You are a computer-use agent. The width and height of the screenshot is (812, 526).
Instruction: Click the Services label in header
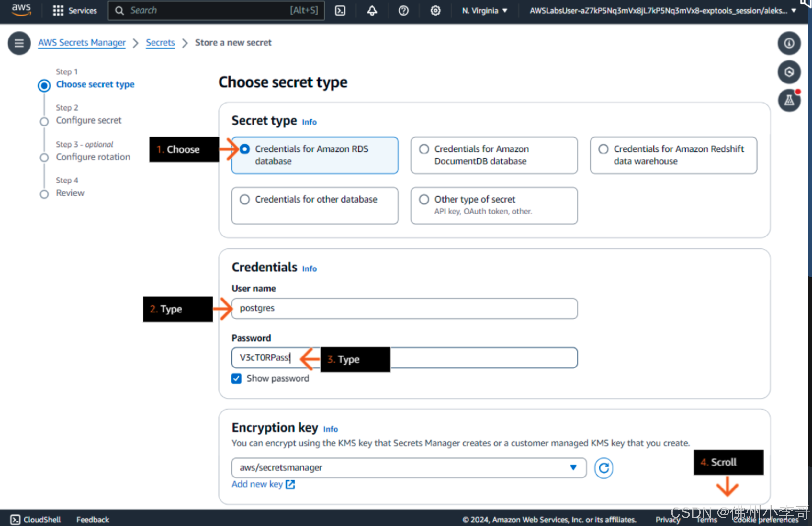(x=83, y=11)
